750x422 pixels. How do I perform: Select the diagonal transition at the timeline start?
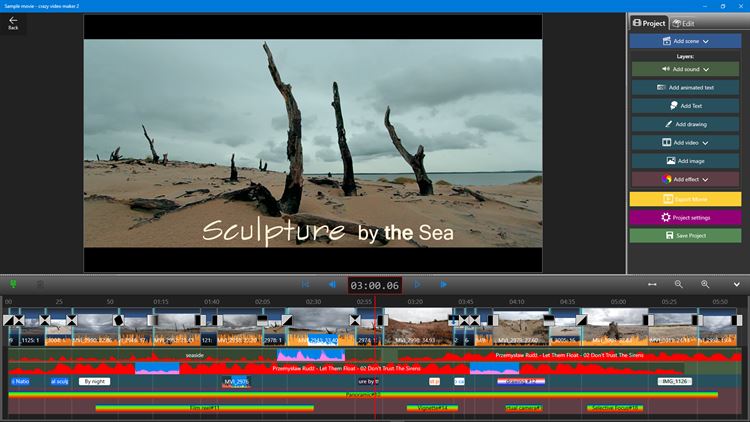pyautogui.click(x=8, y=320)
